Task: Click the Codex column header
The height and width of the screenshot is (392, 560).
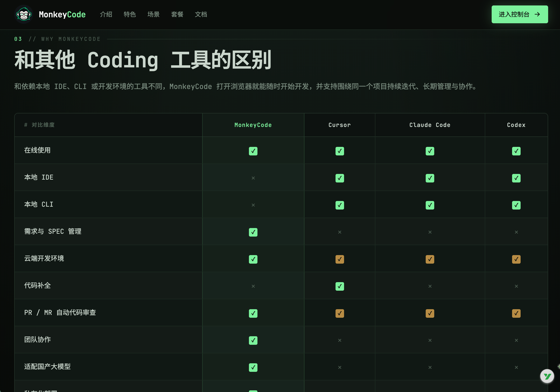Action: coord(516,125)
